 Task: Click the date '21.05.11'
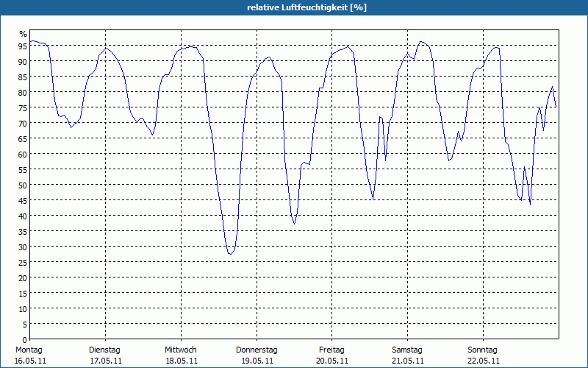point(408,361)
